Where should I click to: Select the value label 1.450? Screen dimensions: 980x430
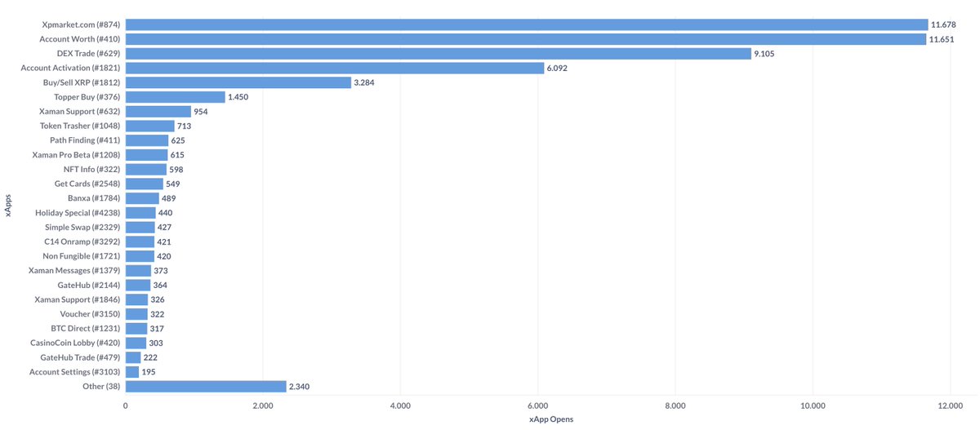(238, 97)
